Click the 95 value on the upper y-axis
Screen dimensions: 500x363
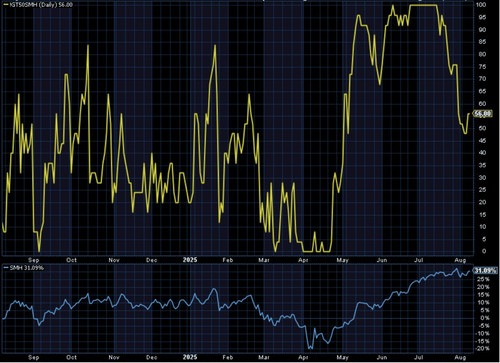tap(482, 17)
